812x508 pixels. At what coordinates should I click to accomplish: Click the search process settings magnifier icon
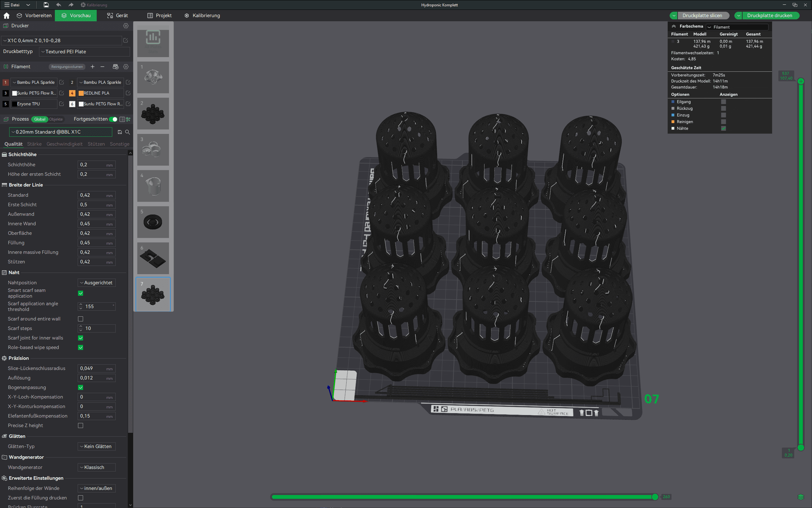127,132
